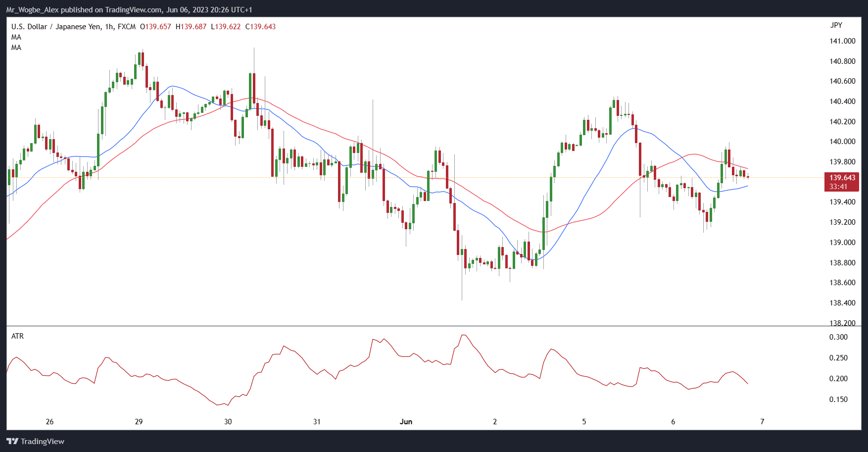Click the 139.000 price axis label
Image resolution: width=868 pixels, height=452 pixels.
(x=842, y=243)
